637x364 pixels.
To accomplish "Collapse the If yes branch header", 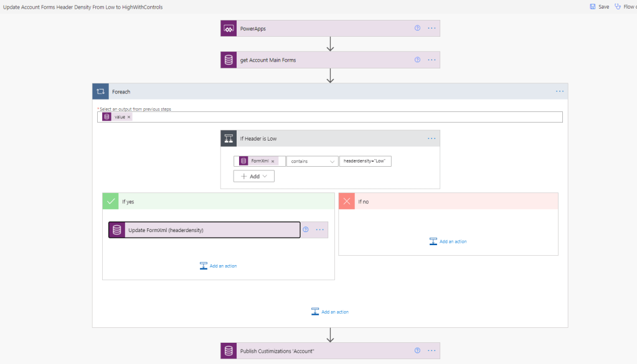I will pos(218,202).
